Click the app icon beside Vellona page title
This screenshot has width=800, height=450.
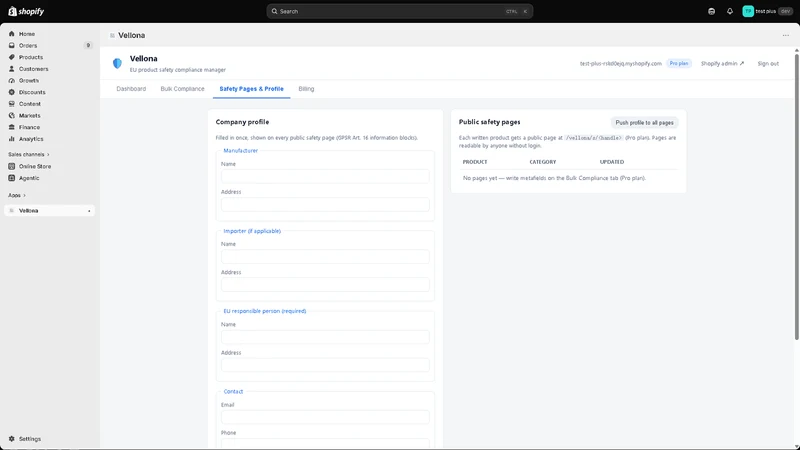click(x=112, y=35)
